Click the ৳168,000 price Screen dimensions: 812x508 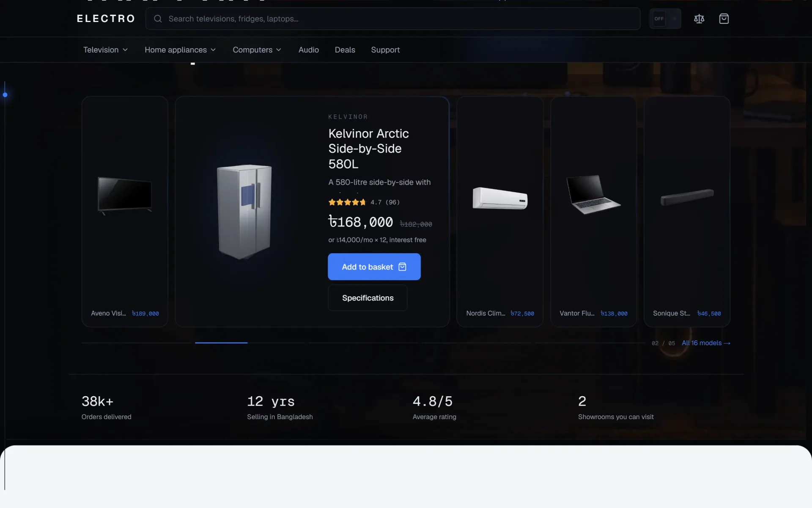tap(361, 222)
